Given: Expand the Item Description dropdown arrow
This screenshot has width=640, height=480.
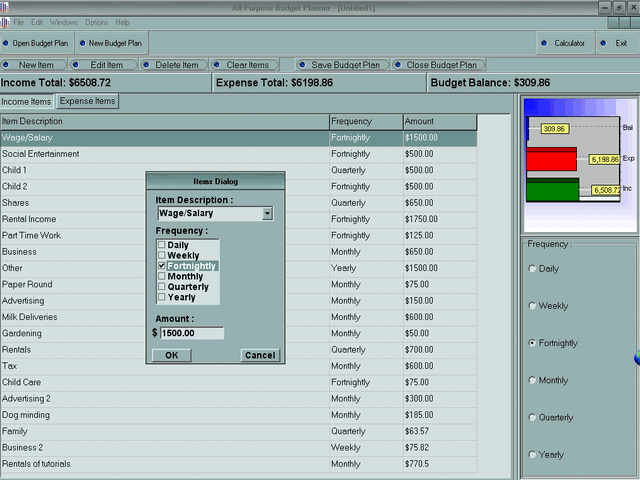Looking at the screenshot, I should (x=267, y=214).
